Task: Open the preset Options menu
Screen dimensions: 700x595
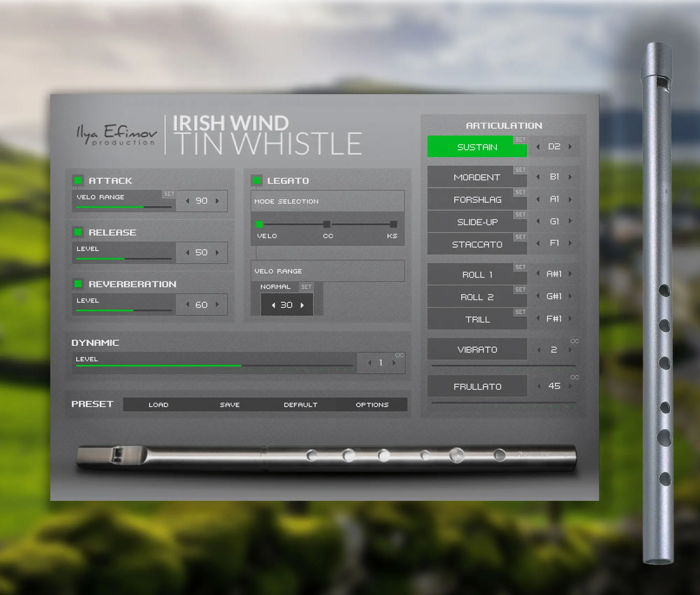Action: [x=372, y=405]
